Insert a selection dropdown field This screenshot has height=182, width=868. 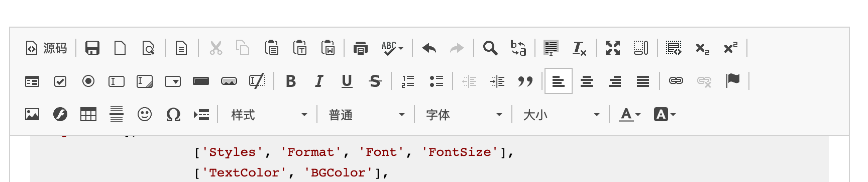point(173,81)
